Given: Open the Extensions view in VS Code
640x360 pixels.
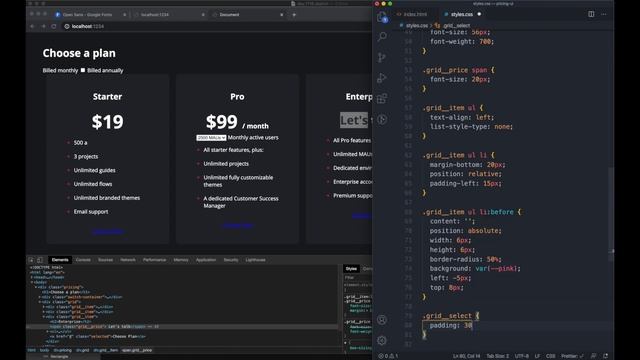Looking at the screenshot, I should click(382, 98).
